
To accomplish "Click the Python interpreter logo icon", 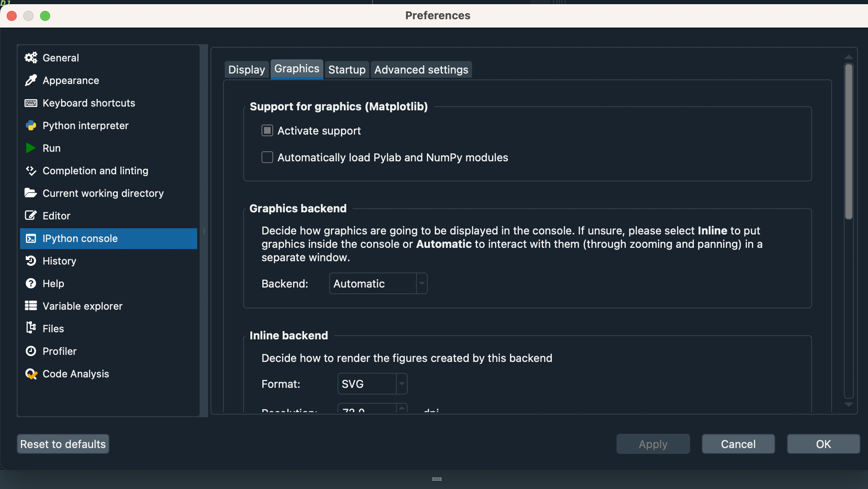I will coord(31,125).
